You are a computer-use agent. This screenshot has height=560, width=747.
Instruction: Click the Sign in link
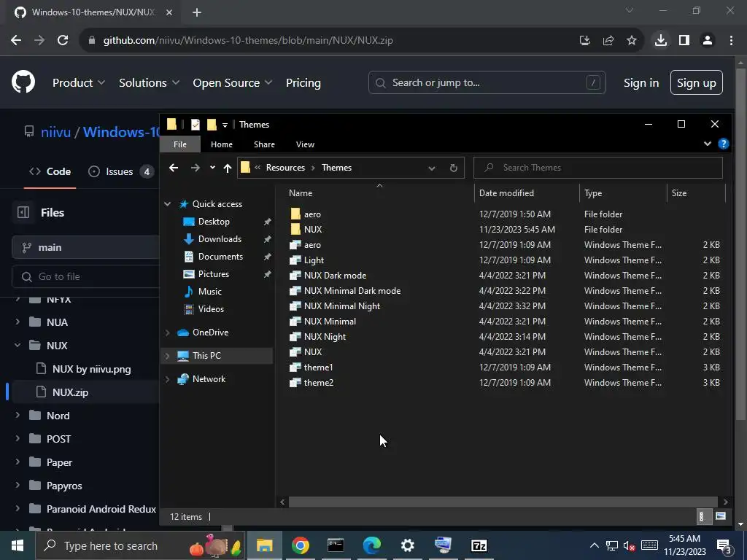point(641,83)
